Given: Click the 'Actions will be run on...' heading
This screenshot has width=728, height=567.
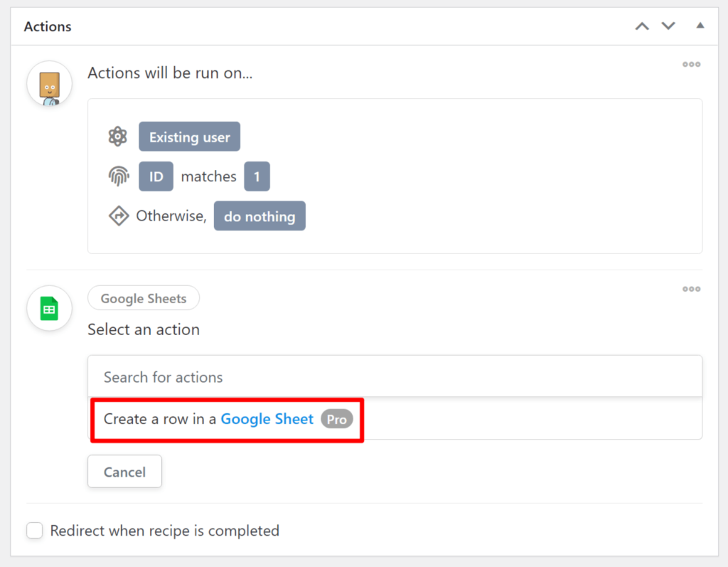Looking at the screenshot, I should tap(170, 73).
